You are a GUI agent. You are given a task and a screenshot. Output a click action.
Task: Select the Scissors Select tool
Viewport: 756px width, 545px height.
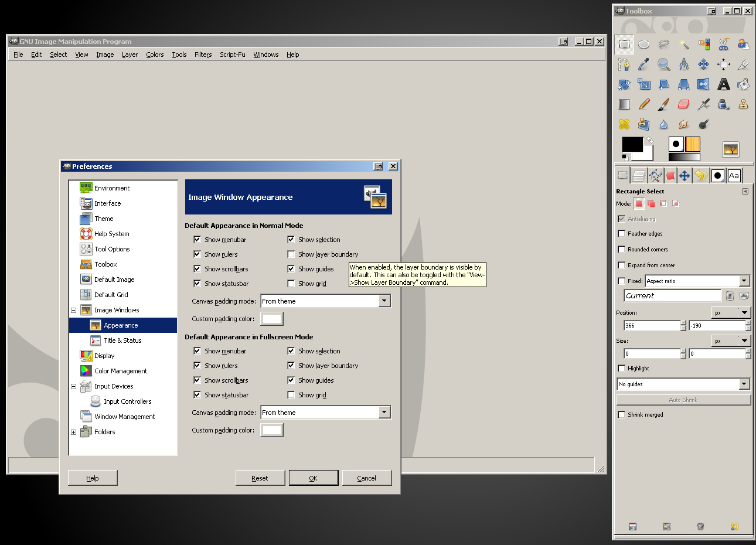click(x=724, y=45)
